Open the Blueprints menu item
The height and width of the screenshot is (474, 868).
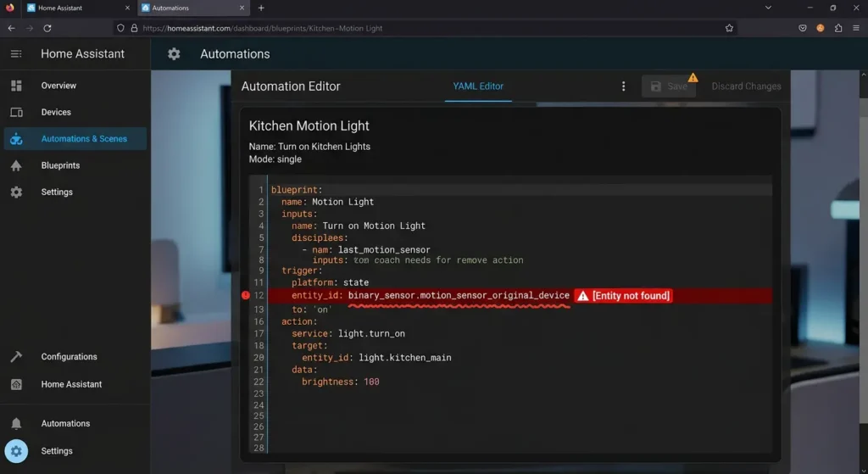tap(60, 165)
